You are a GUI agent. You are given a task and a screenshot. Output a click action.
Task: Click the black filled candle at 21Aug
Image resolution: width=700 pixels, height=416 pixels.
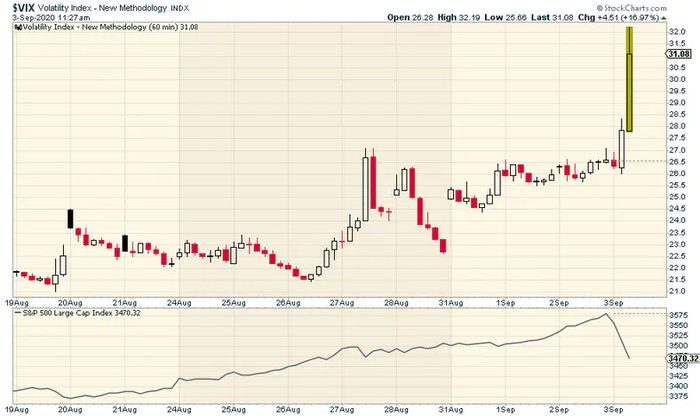pyautogui.click(x=125, y=243)
